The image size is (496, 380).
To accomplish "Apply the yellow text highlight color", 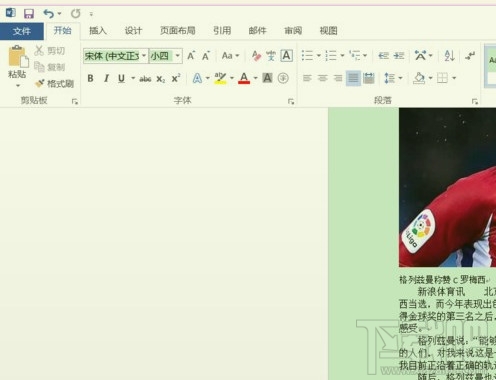I will tap(220, 78).
